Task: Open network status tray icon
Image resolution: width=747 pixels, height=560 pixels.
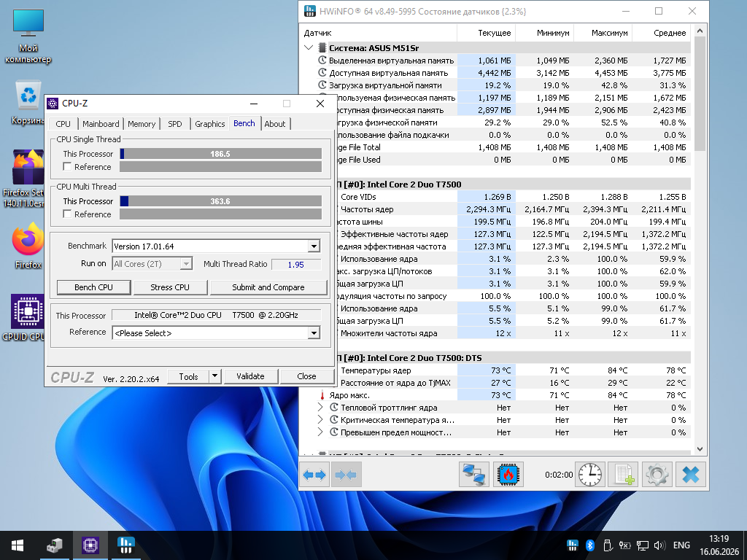Action: [x=642, y=545]
